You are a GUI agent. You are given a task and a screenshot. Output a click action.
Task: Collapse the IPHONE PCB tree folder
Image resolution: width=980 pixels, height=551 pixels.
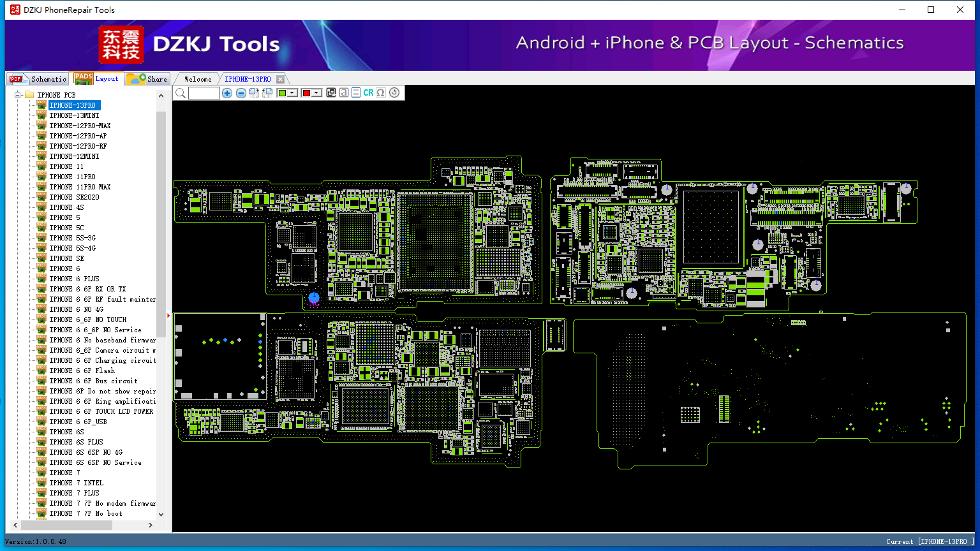(x=18, y=95)
